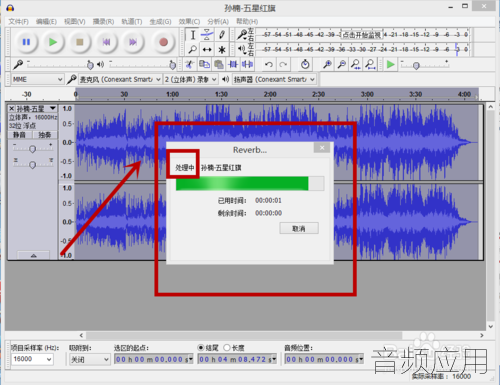This screenshot has width=500, height=385.
Task: Click the track gain slider knob
Action: pos(32,149)
